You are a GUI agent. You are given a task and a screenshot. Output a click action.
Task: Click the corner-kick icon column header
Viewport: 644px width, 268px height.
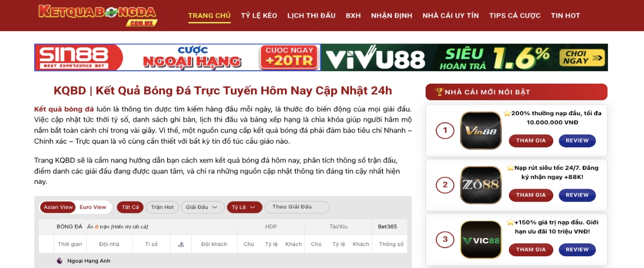tap(181, 244)
